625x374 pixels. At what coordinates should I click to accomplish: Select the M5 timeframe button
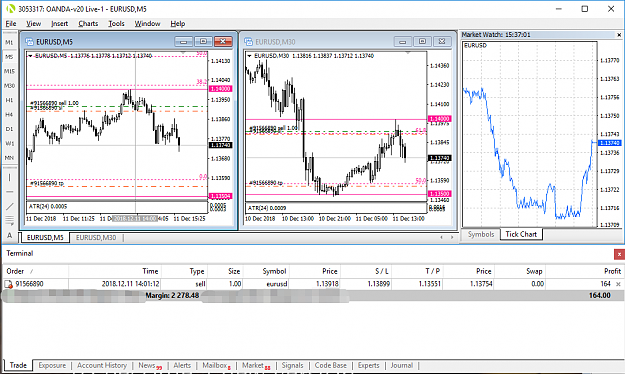9,57
